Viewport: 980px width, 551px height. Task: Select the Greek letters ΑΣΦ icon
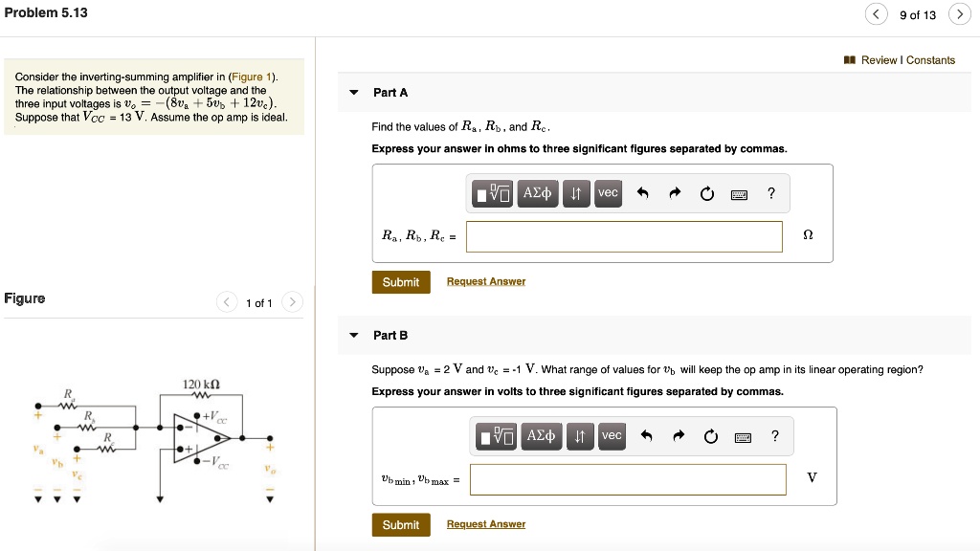[538, 193]
